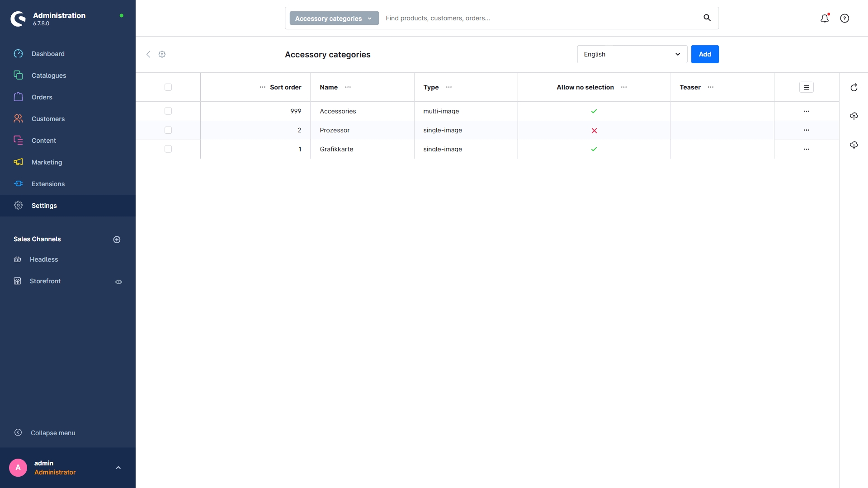Open column settings list icon

point(806,87)
